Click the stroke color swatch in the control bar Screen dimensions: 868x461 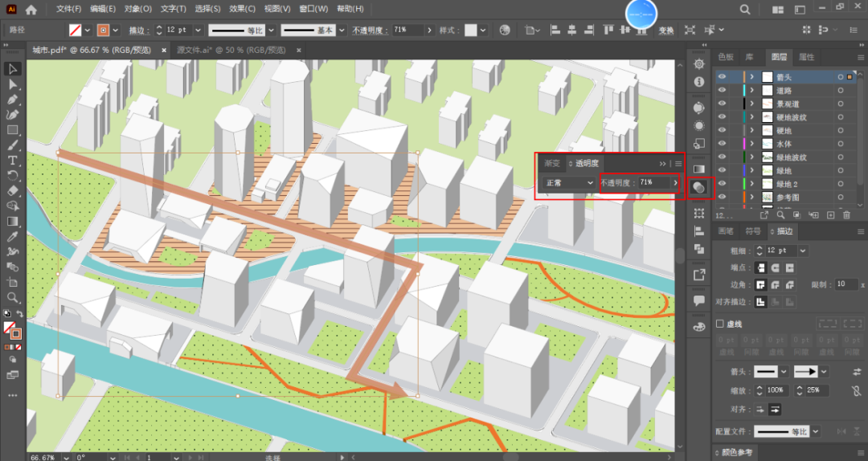[x=103, y=30]
